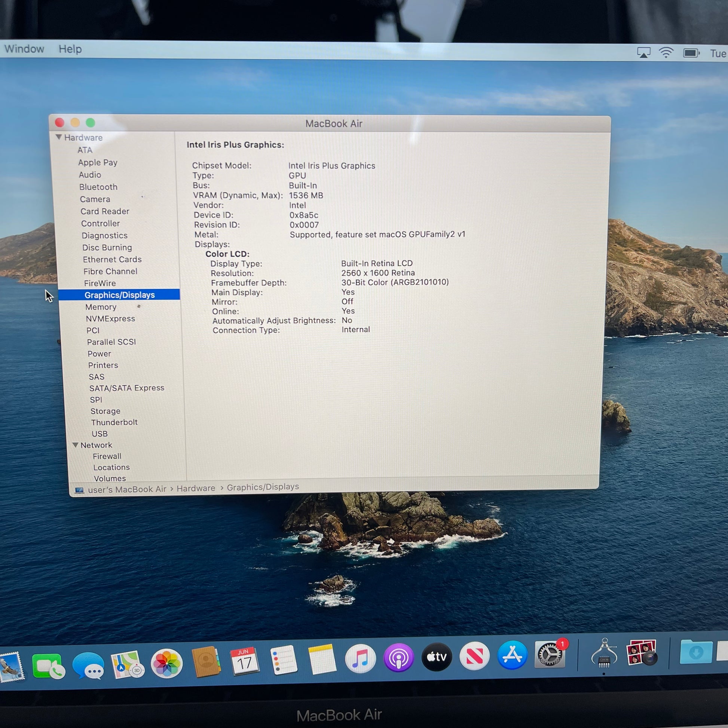The image size is (728, 728).
Task: Click user's MacBook Air in the path bar
Action: click(x=127, y=489)
